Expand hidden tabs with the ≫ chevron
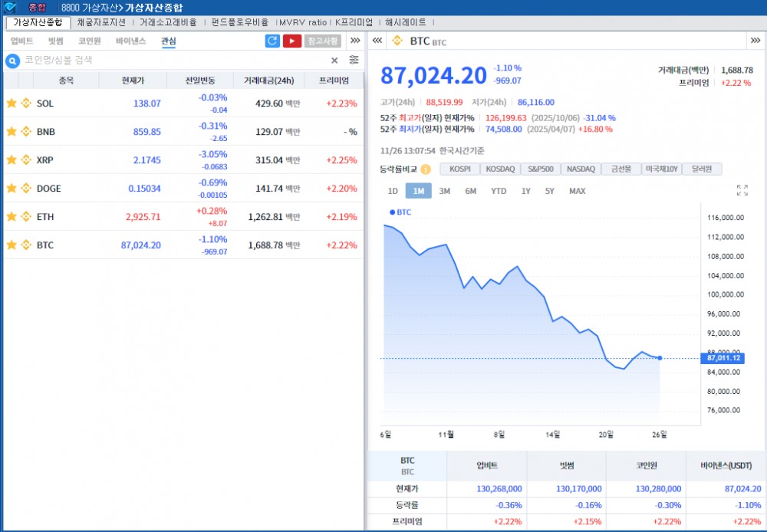The image size is (767, 532). [x=354, y=41]
